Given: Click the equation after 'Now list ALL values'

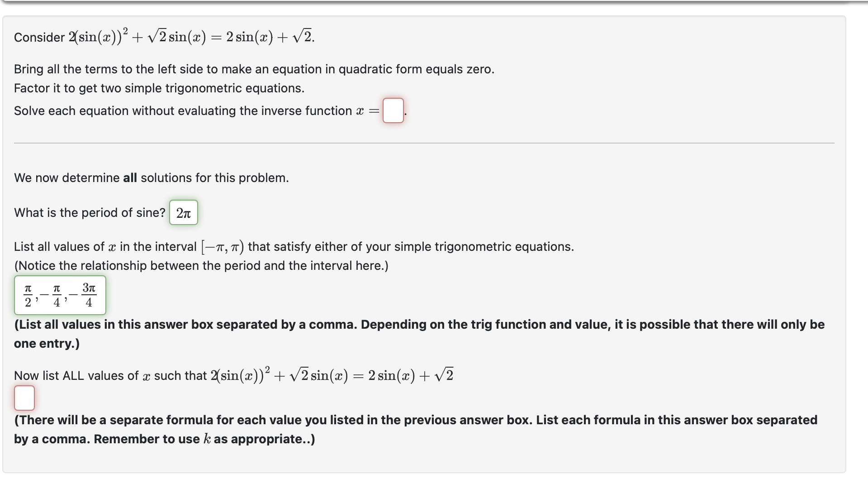Looking at the screenshot, I should [x=332, y=375].
